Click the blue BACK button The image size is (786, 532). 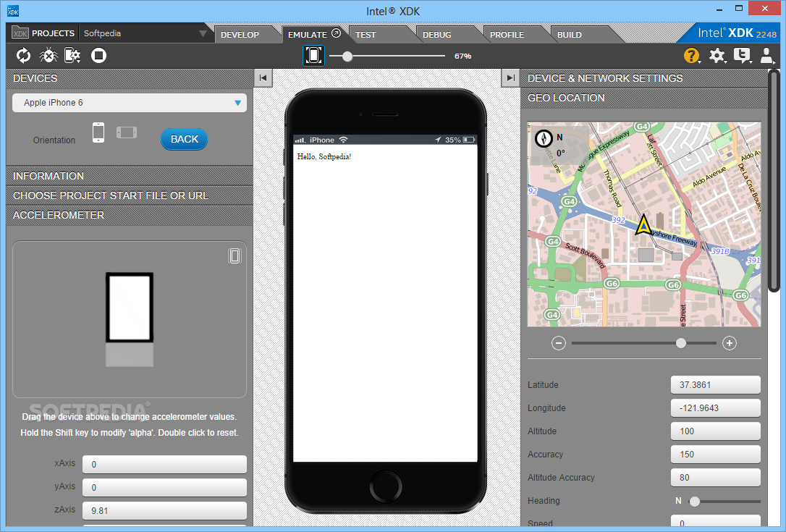click(184, 139)
